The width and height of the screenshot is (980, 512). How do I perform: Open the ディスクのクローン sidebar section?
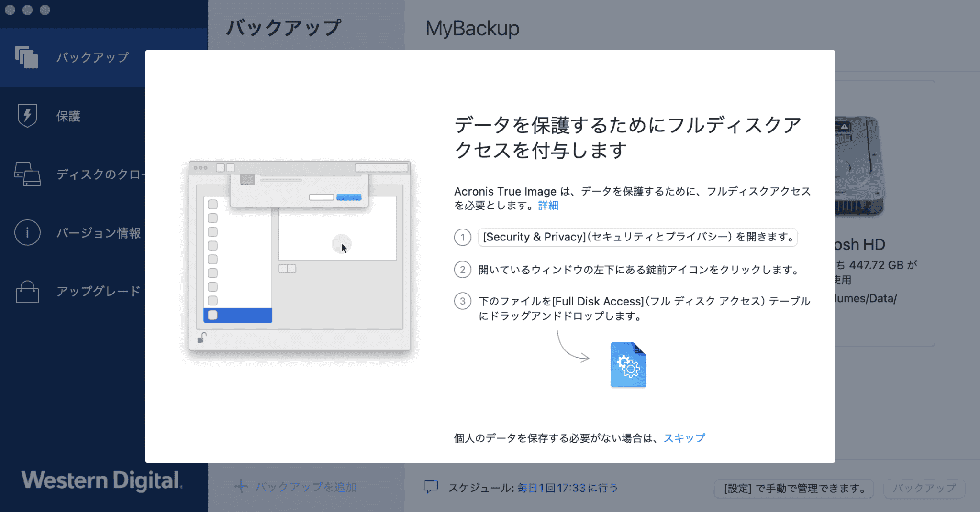click(72, 174)
